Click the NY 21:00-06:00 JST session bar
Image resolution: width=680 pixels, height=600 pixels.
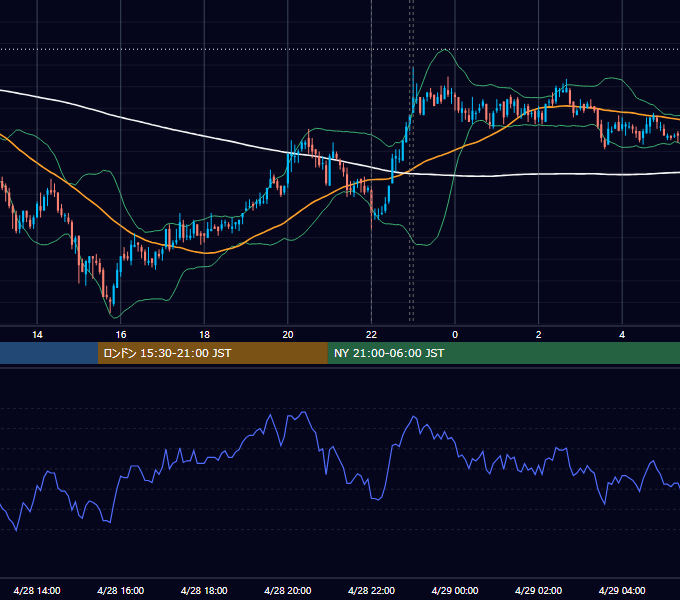click(503, 353)
